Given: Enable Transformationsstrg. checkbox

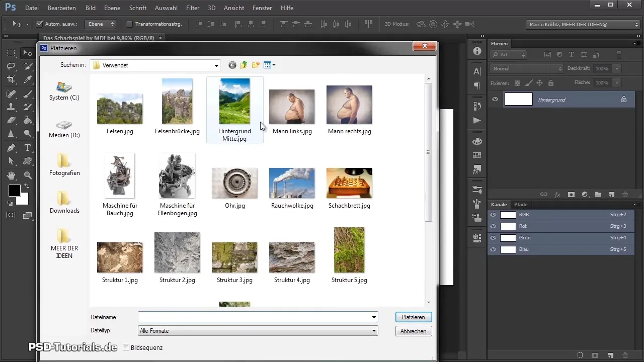Looking at the screenshot, I should click(129, 24).
